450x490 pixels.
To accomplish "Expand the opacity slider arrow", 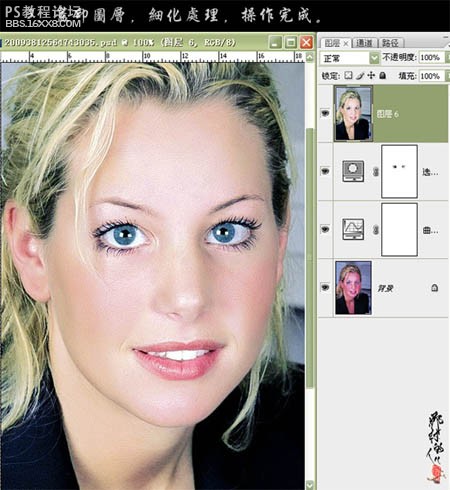I will pyautogui.click(x=448, y=58).
